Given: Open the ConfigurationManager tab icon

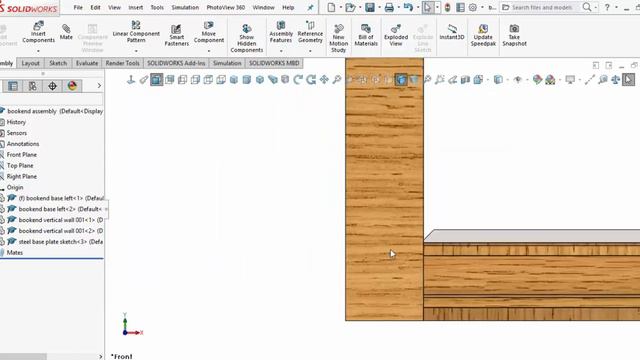Looking at the screenshot, I should [33, 86].
